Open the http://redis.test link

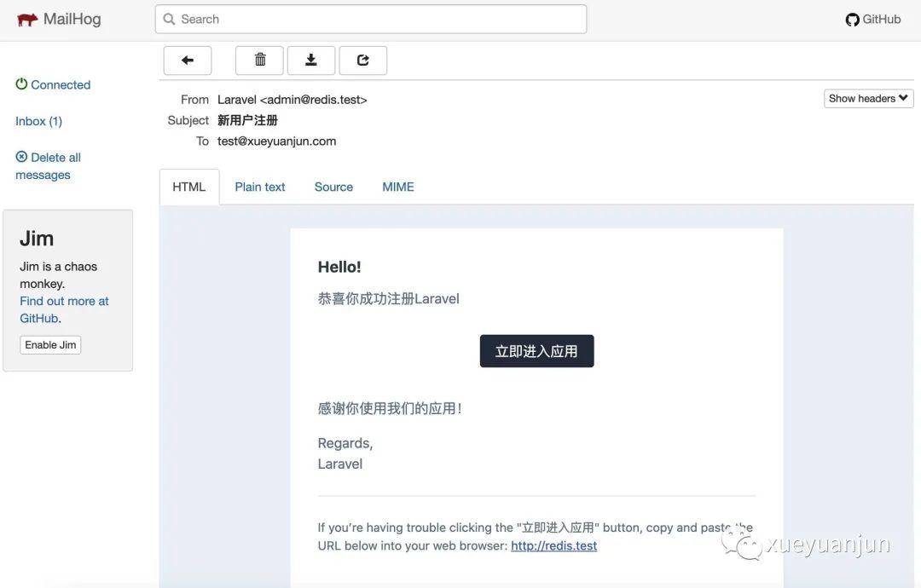tap(553, 545)
